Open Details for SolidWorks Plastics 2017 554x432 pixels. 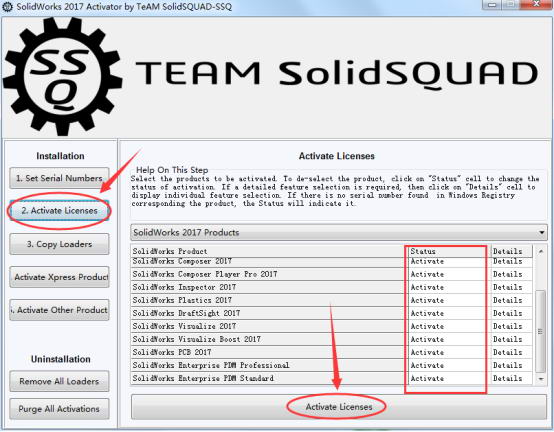coord(511,301)
